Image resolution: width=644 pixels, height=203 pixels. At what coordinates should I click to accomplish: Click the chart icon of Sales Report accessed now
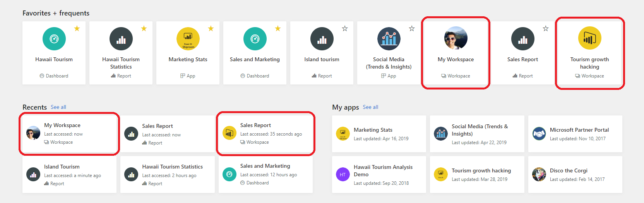click(131, 134)
